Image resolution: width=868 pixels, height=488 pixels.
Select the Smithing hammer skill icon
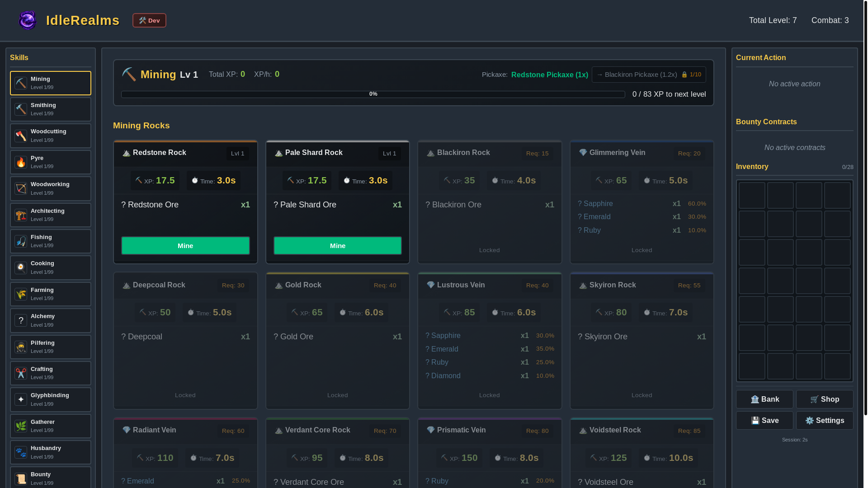point(21,109)
